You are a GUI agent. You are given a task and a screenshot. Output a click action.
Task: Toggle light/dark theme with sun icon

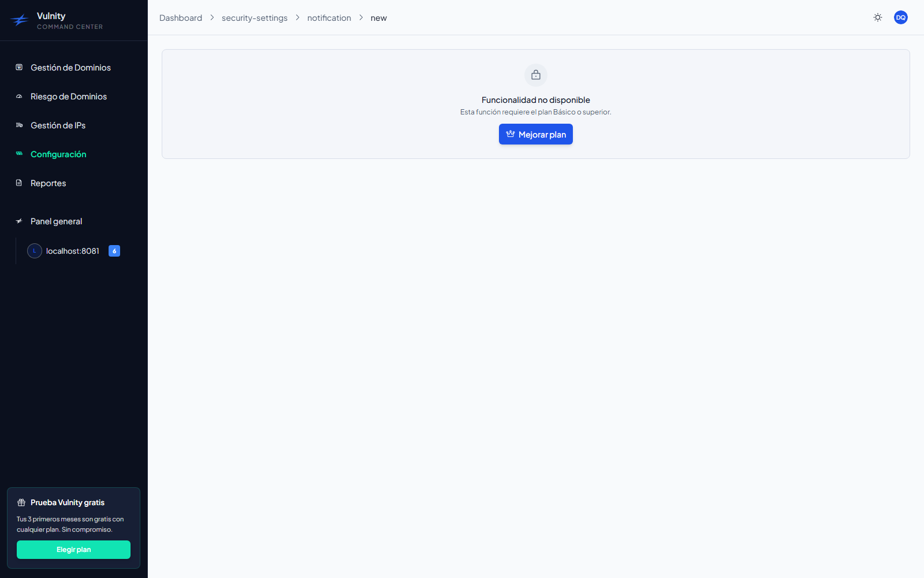(878, 17)
